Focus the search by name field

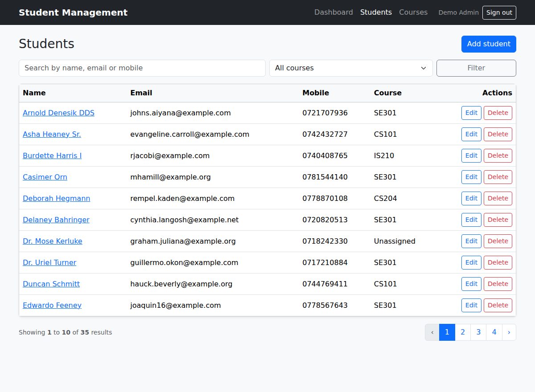[142, 68]
